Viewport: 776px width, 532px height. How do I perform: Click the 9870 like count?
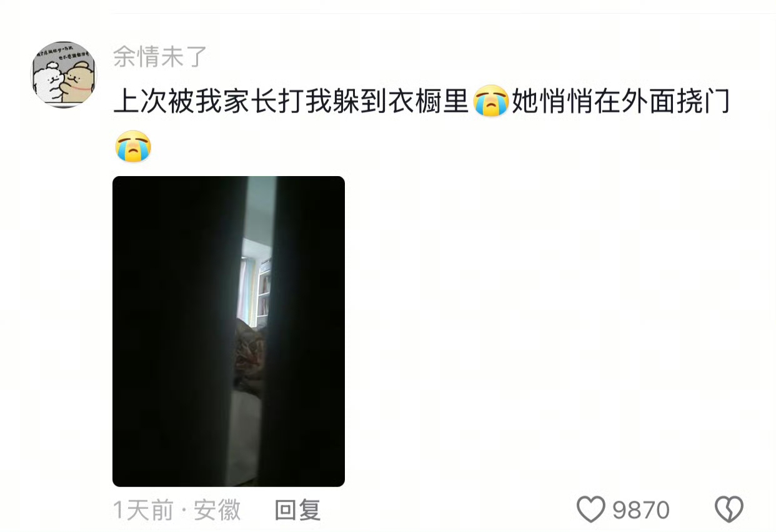(x=641, y=510)
